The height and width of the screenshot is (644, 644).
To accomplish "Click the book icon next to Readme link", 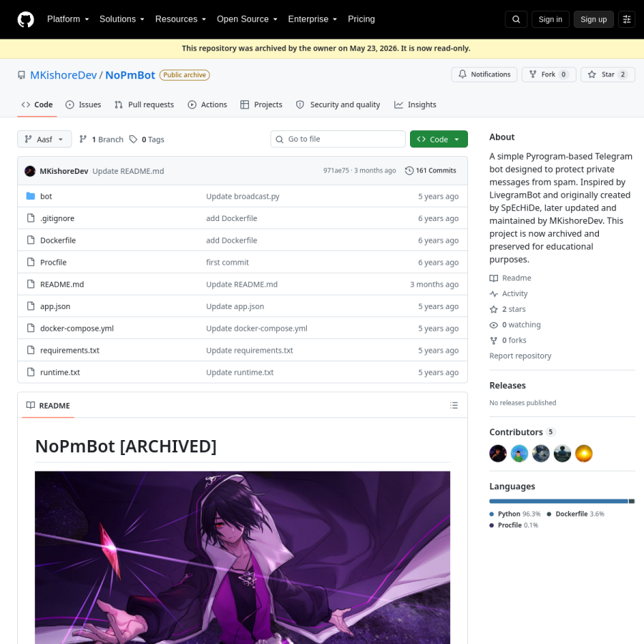I will [494, 278].
